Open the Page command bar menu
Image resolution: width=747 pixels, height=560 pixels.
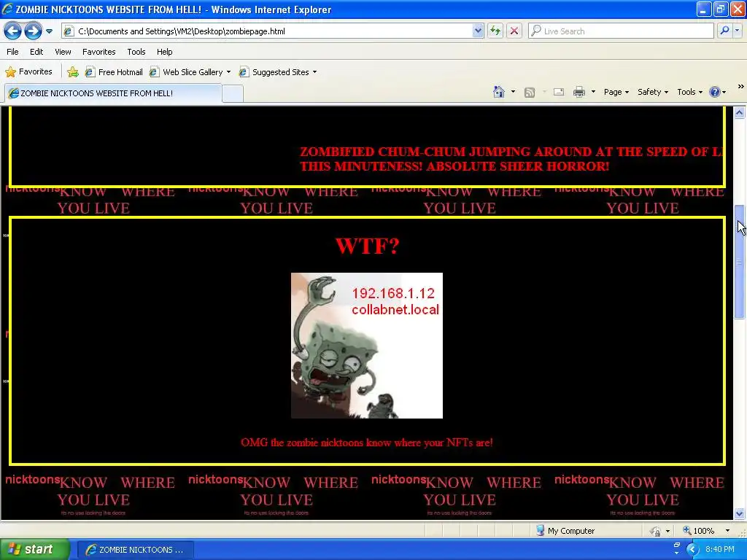pyautogui.click(x=616, y=92)
